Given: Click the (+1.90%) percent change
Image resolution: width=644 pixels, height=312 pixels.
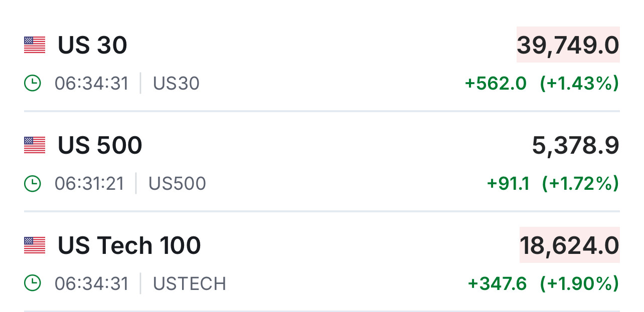Looking at the screenshot, I should coord(579,284).
